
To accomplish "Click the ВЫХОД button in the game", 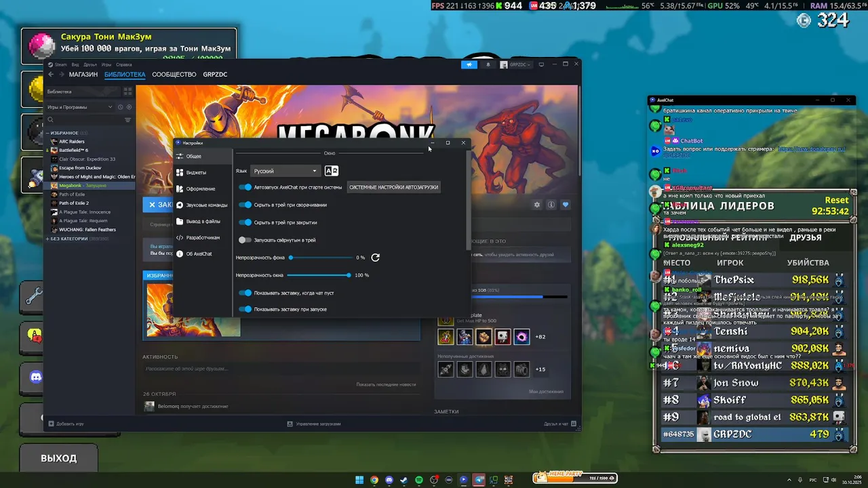I will click(x=59, y=458).
